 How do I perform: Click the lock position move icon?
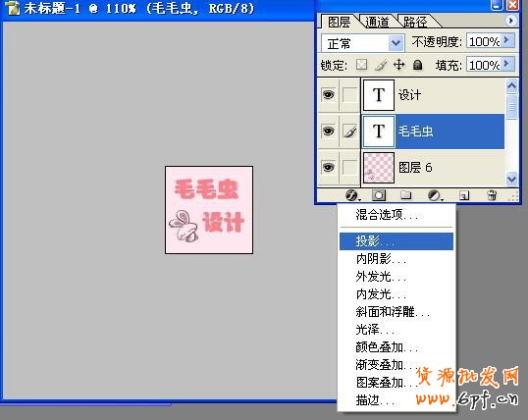click(x=399, y=65)
